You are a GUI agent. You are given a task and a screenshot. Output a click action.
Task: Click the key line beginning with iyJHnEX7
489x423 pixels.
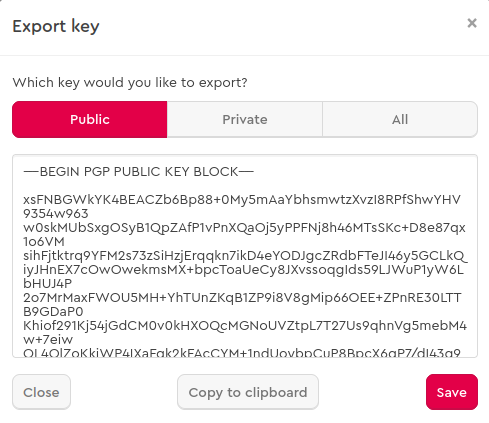point(243,270)
